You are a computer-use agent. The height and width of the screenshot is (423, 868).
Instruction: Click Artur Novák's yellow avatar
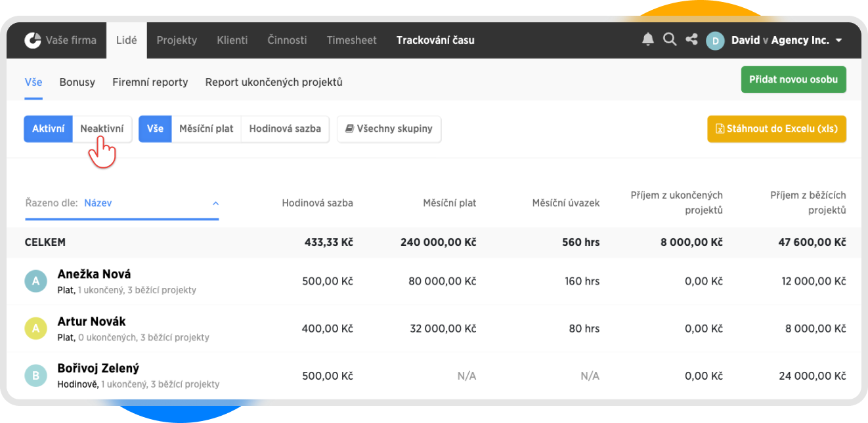(35, 329)
